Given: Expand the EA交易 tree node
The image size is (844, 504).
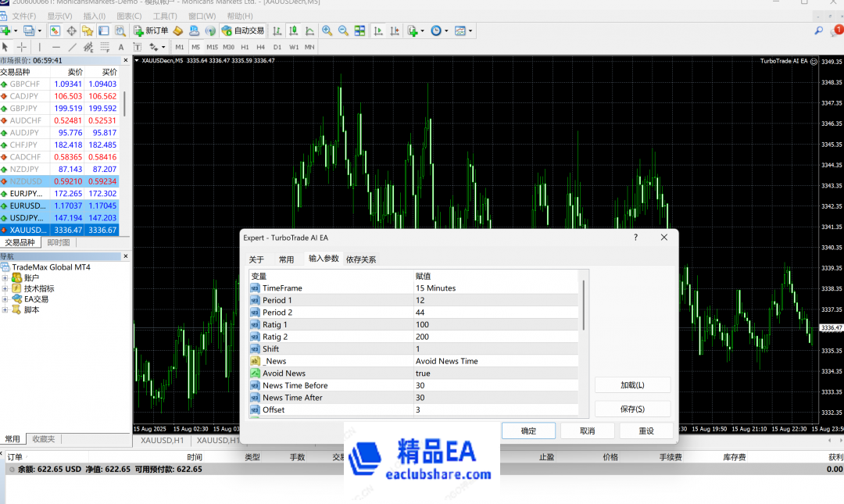Looking at the screenshot, I should [5, 298].
